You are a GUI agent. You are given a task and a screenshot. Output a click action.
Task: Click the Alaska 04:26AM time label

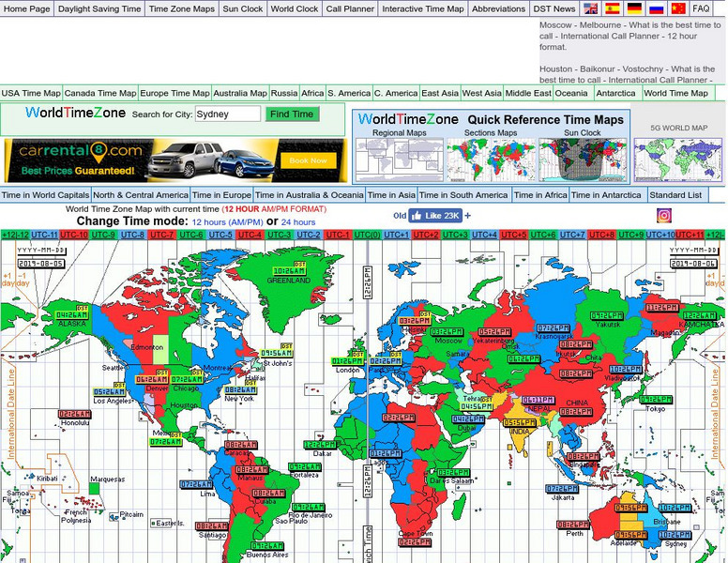coord(72,314)
